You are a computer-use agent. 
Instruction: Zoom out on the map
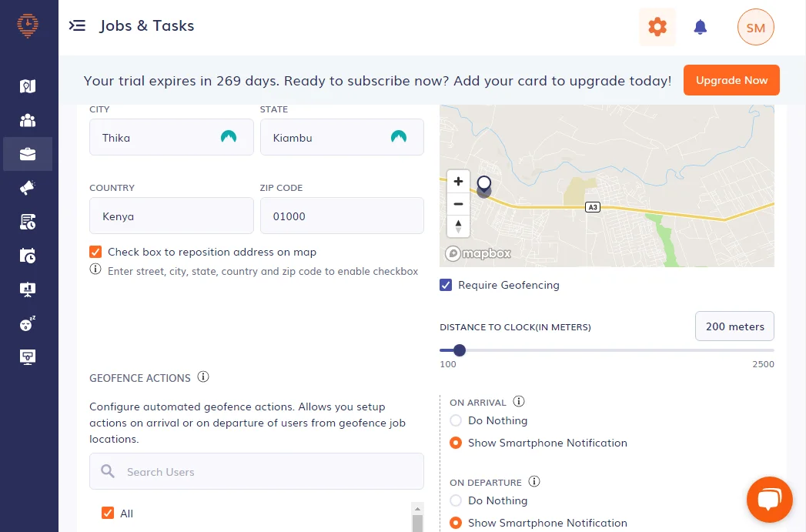point(458,203)
